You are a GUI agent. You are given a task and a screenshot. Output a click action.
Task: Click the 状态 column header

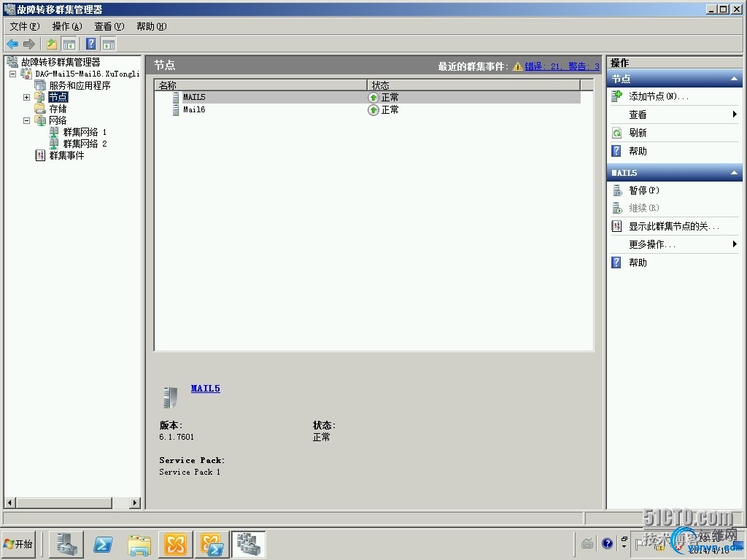click(474, 85)
